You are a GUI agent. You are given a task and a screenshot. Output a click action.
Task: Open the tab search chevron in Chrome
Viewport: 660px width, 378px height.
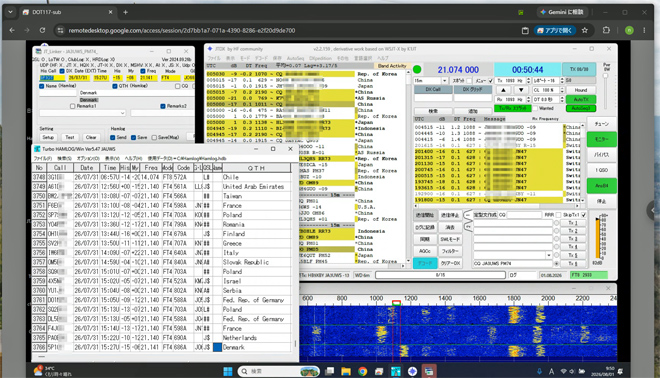coord(11,12)
